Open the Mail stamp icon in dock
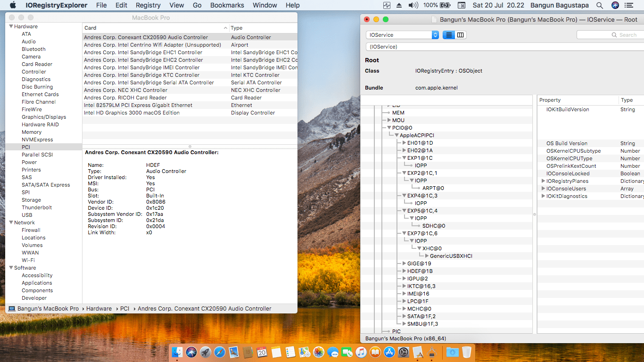The image size is (644, 362). pyautogui.click(x=234, y=352)
